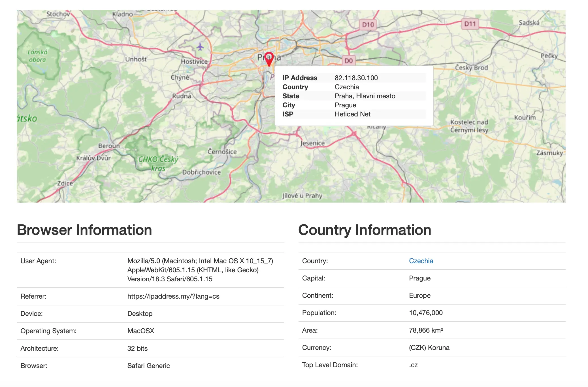Click the Praha, Hlavni mesto state value
Screen dimensions: 588x387
click(x=365, y=96)
